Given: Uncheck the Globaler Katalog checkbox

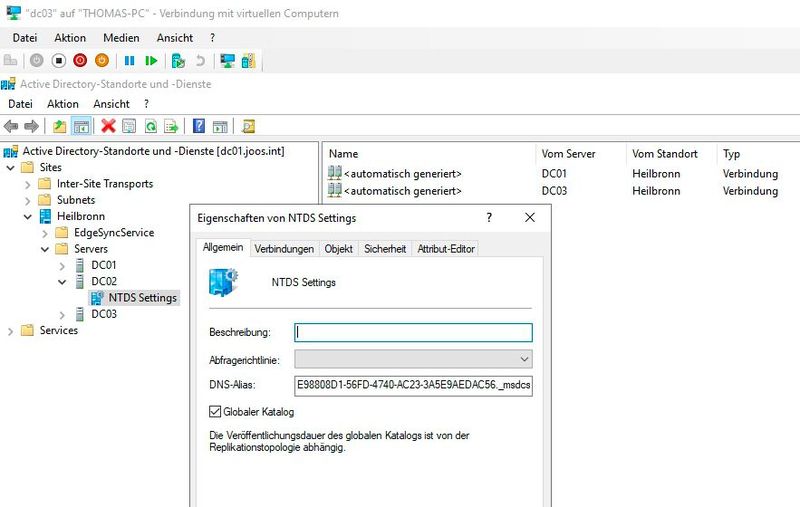Looking at the screenshot, I should pos(215,412).
